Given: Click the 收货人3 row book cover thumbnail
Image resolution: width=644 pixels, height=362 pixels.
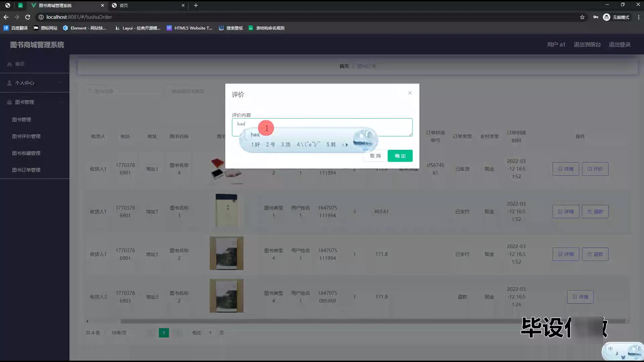Looking at the screenshot, I should 226,296.
